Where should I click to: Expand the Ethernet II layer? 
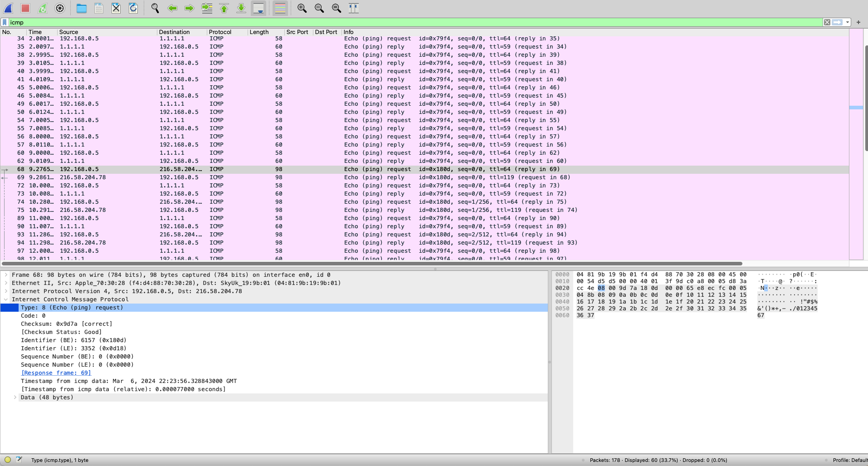(6, 283)
